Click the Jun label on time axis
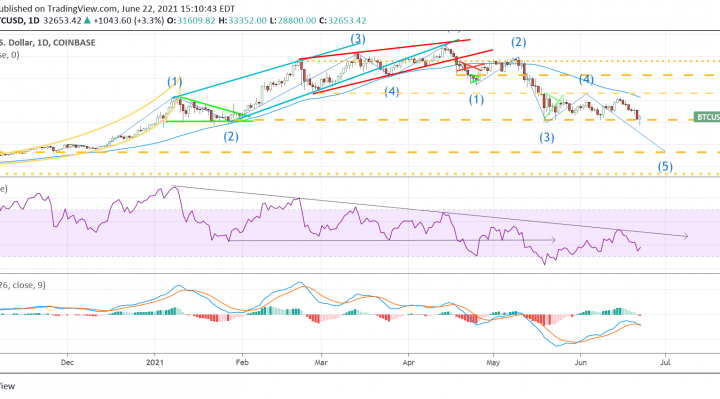This screenshot has width=720, height=399. coord(580,362)
